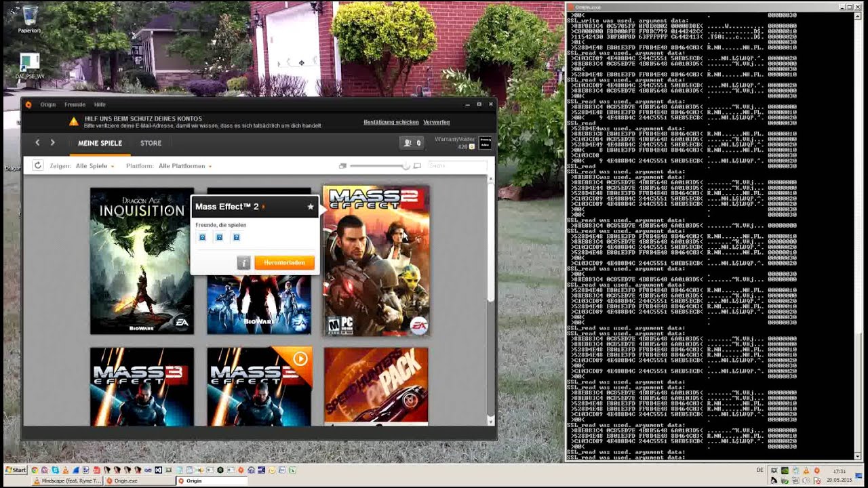Viewport: 868px width, 488px height.
Task: Open the Papierkorb desktop icon
Action: tap(30, 20)
